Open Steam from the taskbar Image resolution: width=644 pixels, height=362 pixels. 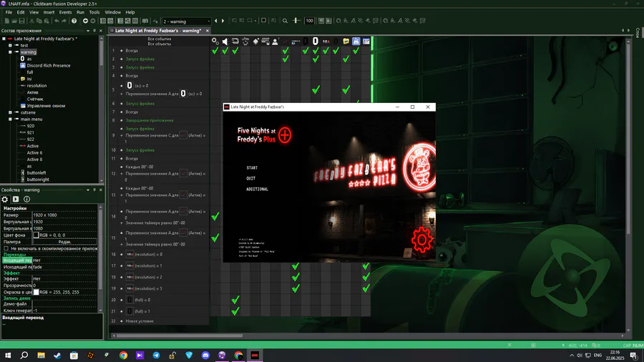[x=57, y=355]
